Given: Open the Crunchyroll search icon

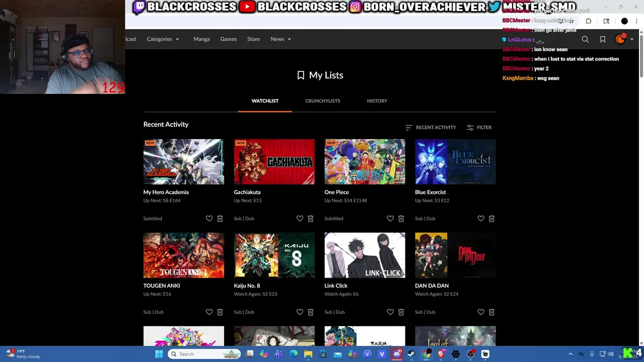Looking at the screenshot, I should click(x=585, y=39).
